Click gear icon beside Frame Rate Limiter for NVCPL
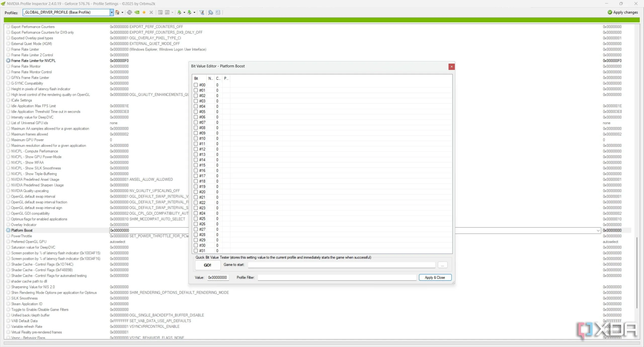 coord(8,61)
